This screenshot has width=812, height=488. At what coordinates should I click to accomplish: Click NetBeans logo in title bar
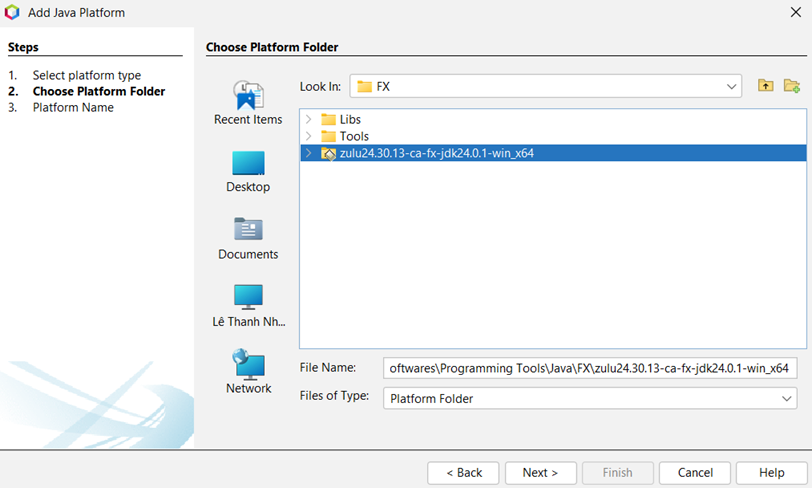click(12, 12)
